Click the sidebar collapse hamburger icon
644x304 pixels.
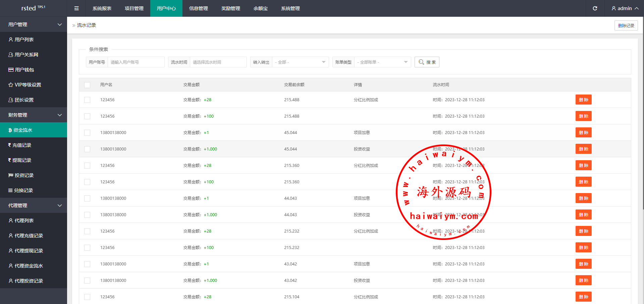(76, 8)
